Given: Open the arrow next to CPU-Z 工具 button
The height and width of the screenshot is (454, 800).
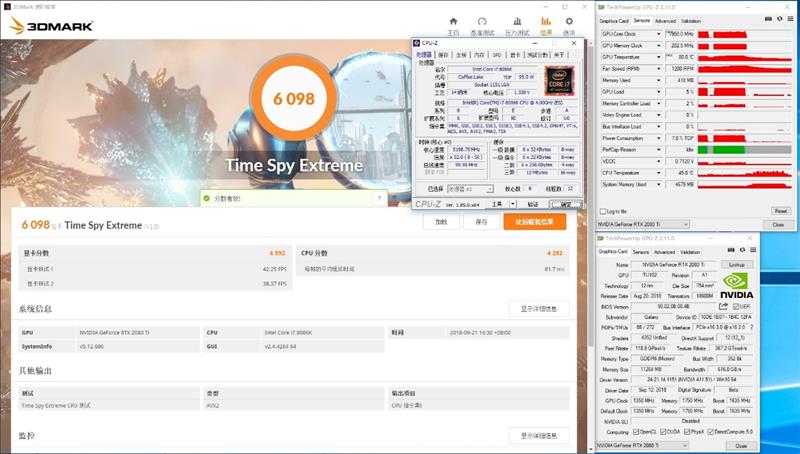Looking at the screenshot, I should pyautogui.click(x=513, y=204).
